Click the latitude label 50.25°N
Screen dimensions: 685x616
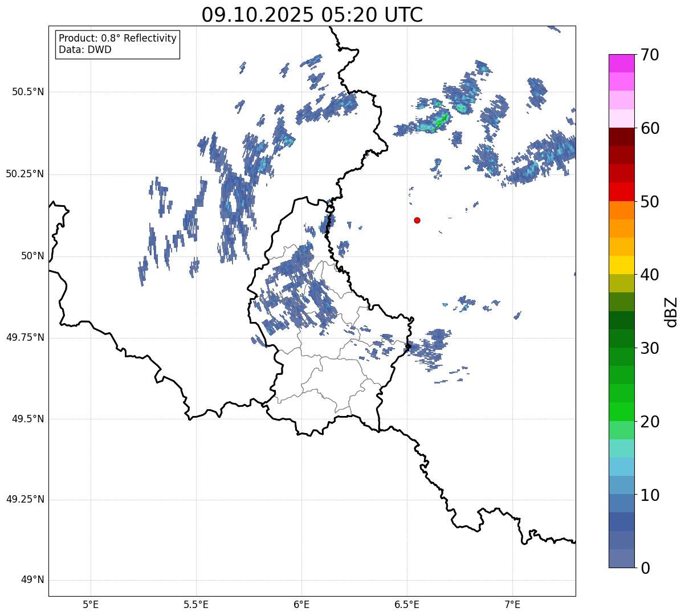click(25, 174)
